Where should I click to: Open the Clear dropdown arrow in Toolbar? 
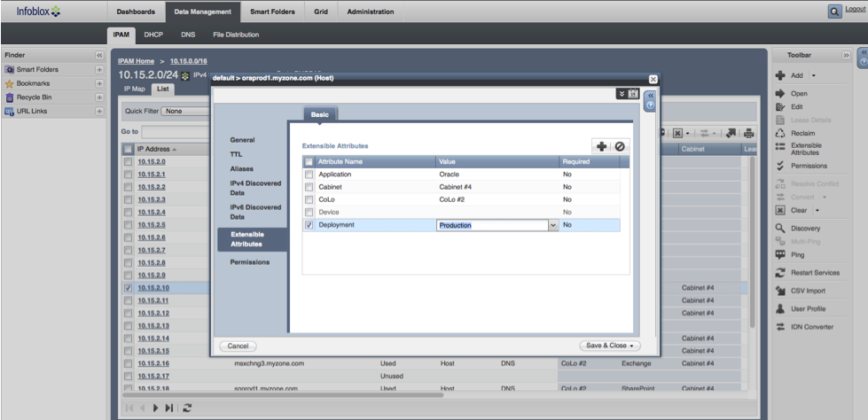[817, 210]
